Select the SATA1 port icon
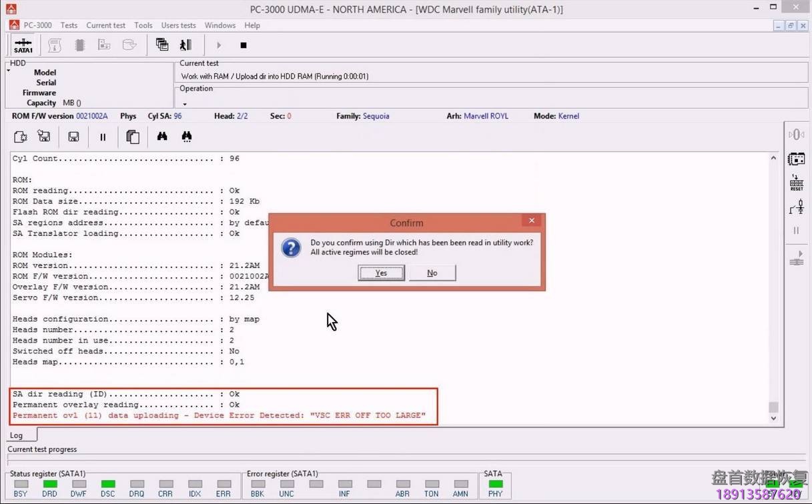 coord(23,45)
